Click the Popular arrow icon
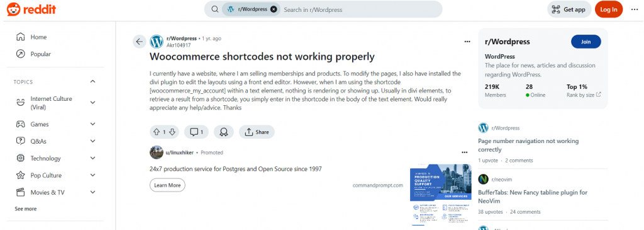Image resolution: width=644 pixels, height=230 pixels. [20, 54]
